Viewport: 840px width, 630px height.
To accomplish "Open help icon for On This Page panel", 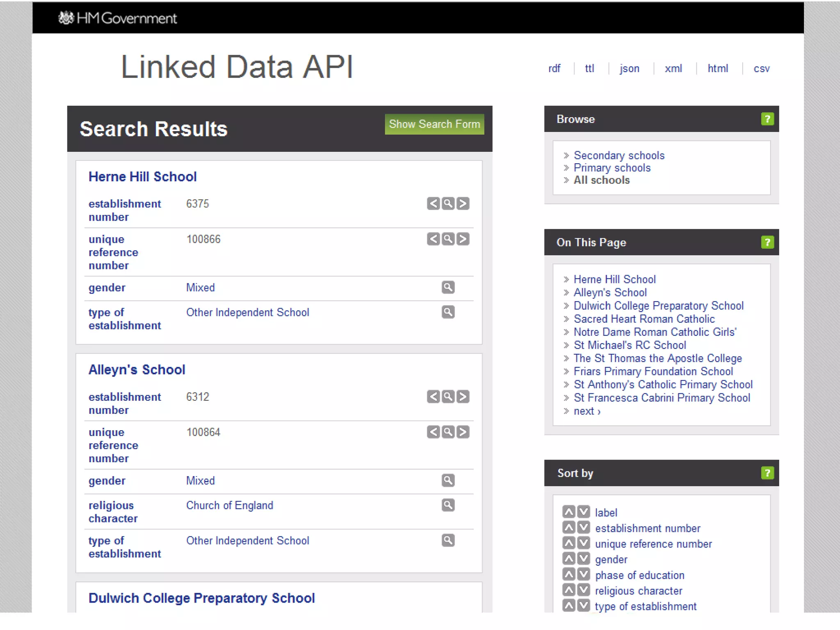I will [767, 242].
